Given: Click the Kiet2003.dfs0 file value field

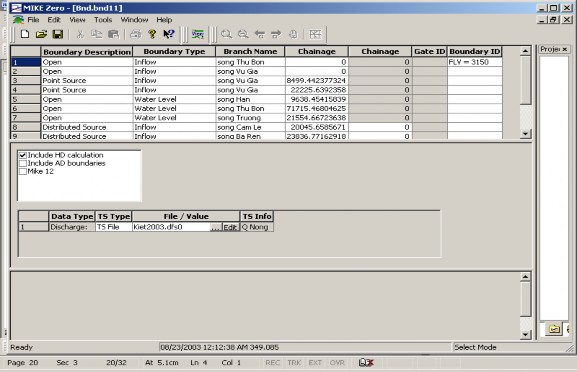Looking at the screenshot, I should pos(171,227).
